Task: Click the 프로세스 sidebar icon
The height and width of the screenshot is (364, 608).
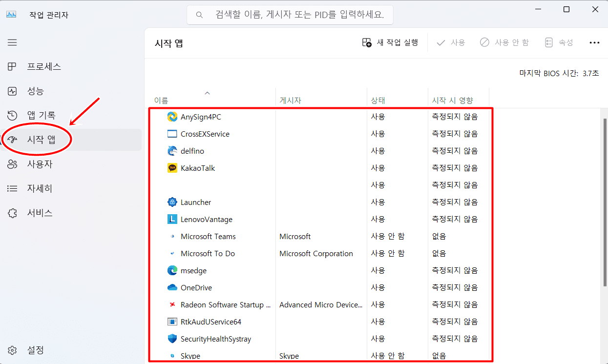Action: [12, 67]
